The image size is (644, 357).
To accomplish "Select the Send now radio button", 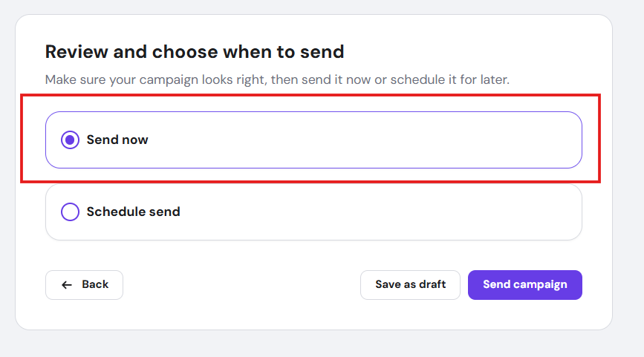I will pos(70,140).
